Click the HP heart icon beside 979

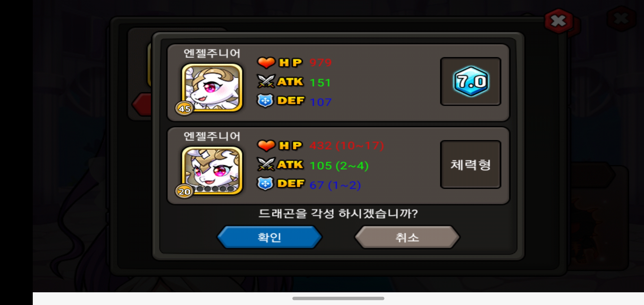point(266,63)
